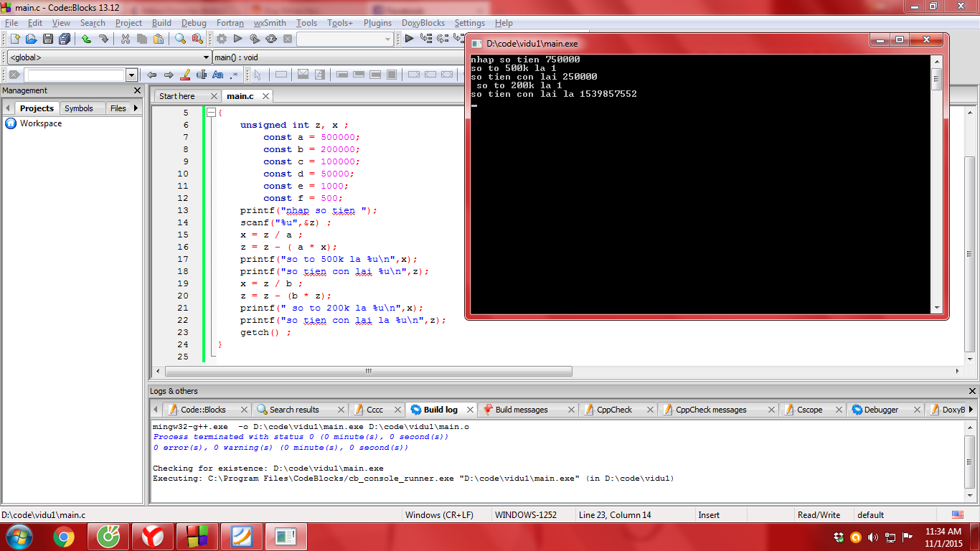Toggle the regex search option
The width and height of the screenshot is (980, 551).
(234, 75)
